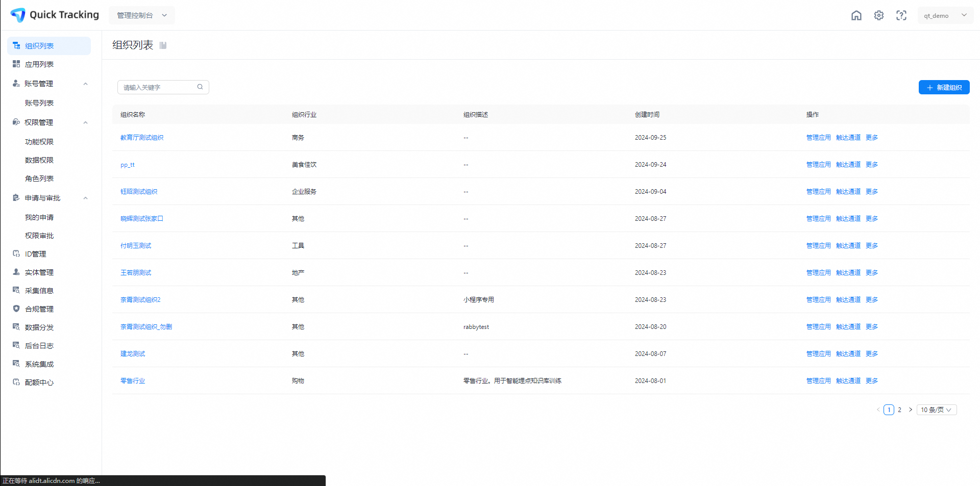Click the 合规管理 shield icon
Viewport: 980px width, 486px height.
point(16,309)
